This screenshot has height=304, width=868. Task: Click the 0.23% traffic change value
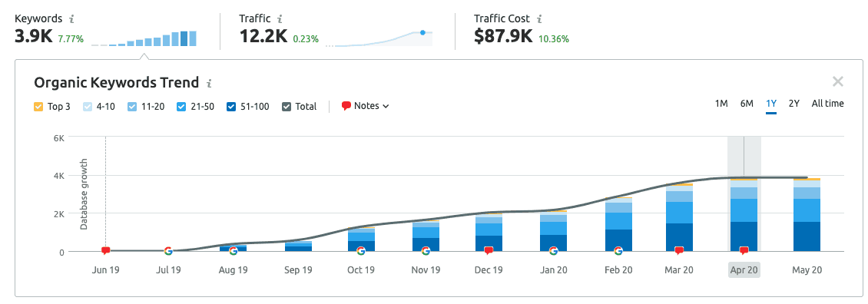click(306, 38)
